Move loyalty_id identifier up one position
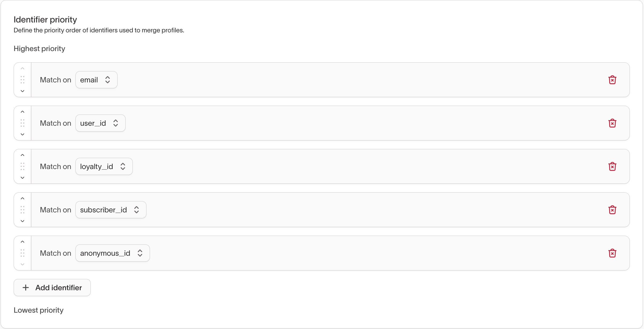The image size is (644, 329). (x=22, y=155)
